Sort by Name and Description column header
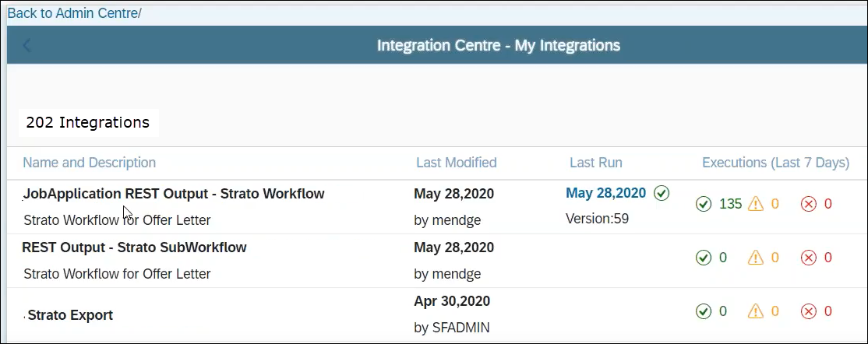The height and width of the screenshot is (344, 868). point(89,163)
